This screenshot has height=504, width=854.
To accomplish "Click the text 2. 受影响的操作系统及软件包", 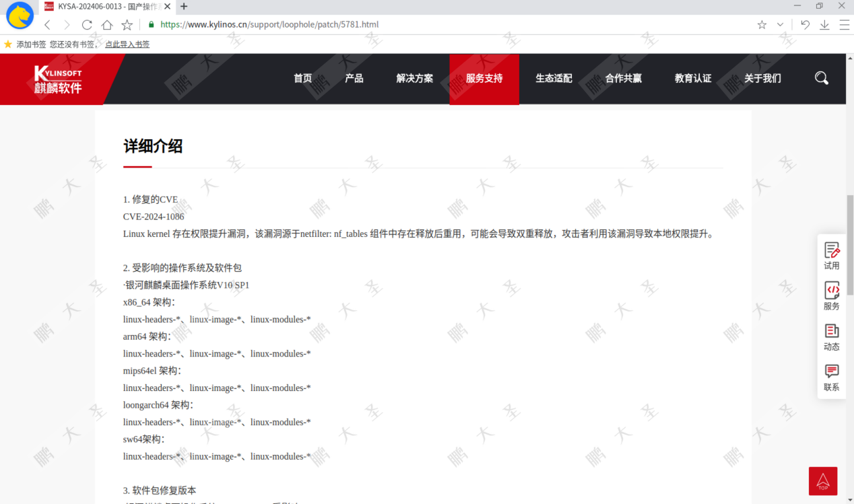I will 183,268.
